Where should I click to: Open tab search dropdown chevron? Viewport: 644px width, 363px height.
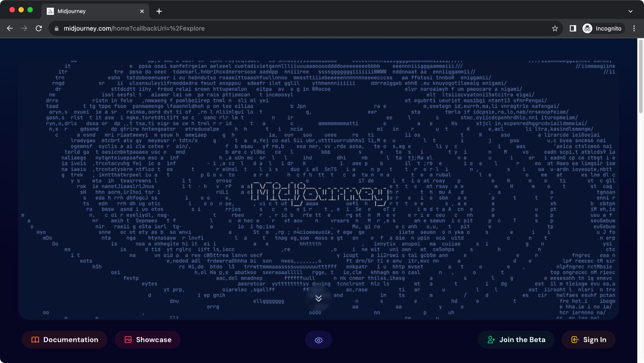[630, 11]
